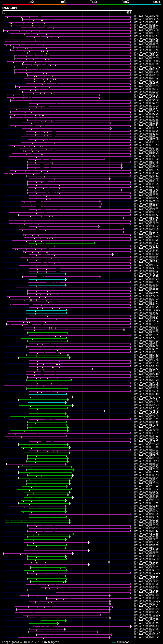Select the UniRef100_Q9LXG0 label
163x644 pixels.
click(146, 72)
